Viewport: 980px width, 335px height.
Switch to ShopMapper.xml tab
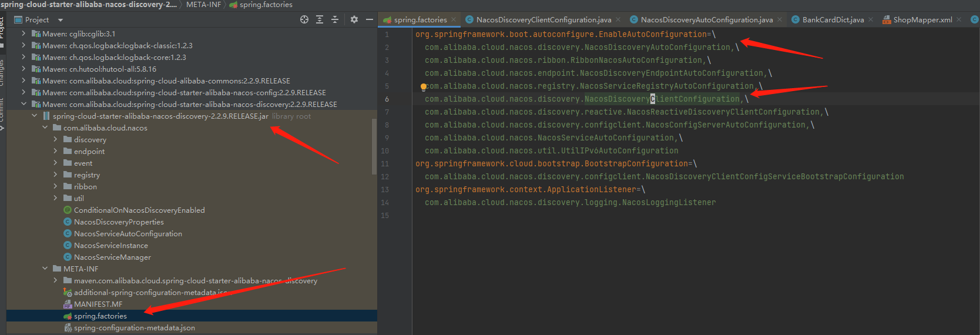[x=922, y=19]
